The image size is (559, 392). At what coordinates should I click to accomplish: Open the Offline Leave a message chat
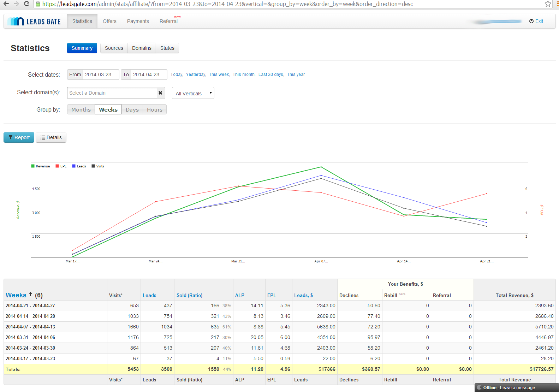(x=517, y=388)
